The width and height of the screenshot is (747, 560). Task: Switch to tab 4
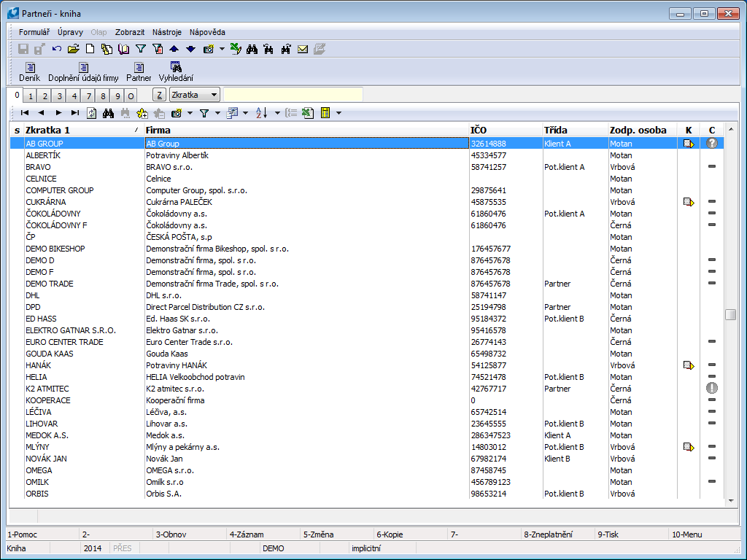click(74, 96)
